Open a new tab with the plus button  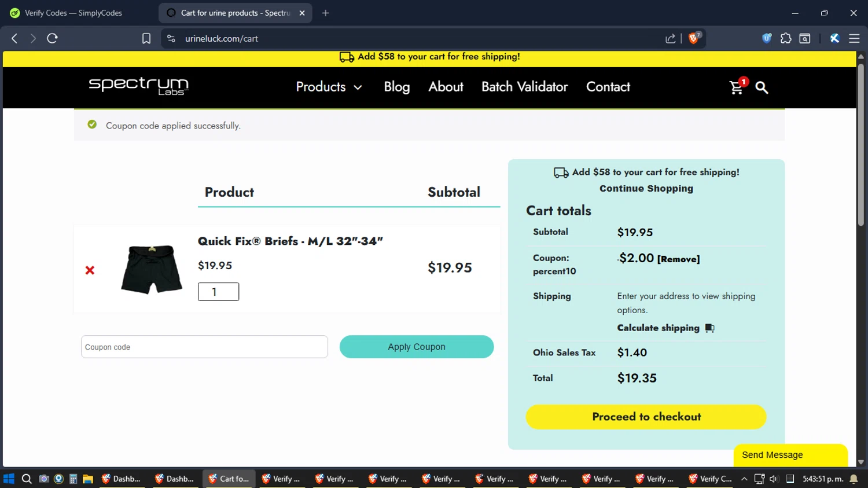326,13
